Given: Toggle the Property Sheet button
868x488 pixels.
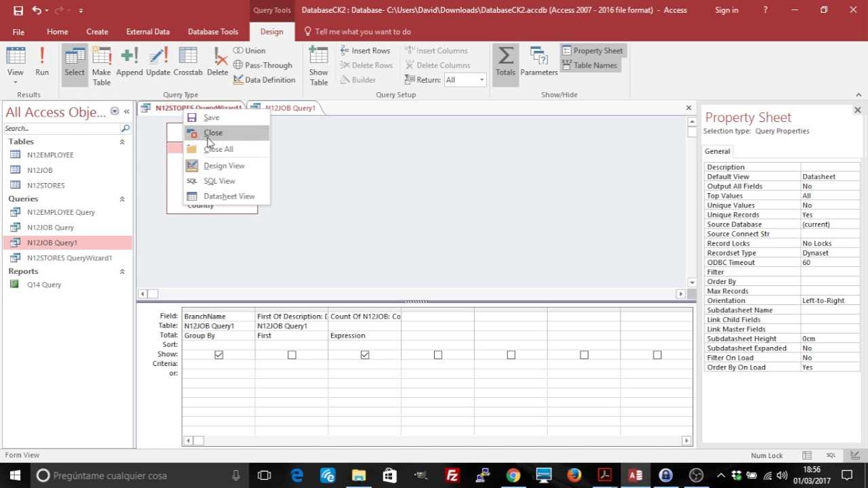Looking at the screenshot, I should click(x=592, y=51).
